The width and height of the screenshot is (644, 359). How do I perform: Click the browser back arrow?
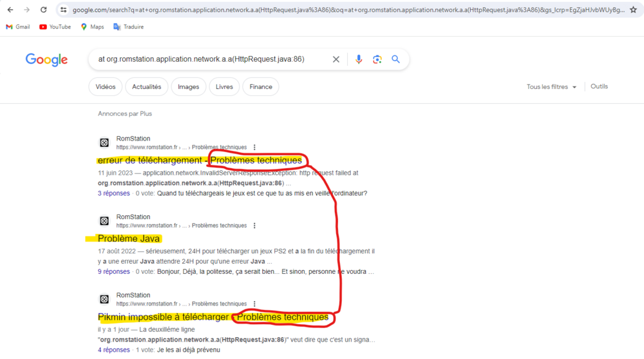(10, 10)
